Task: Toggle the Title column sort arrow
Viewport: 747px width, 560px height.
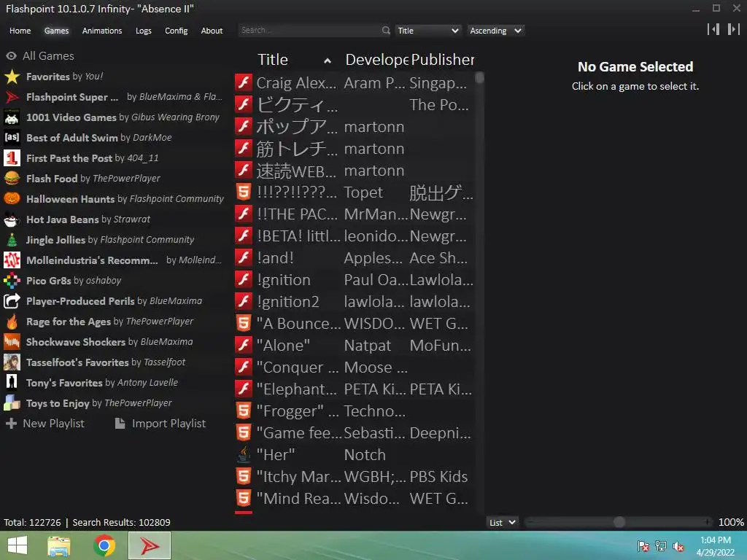Action: coord(328,61)
